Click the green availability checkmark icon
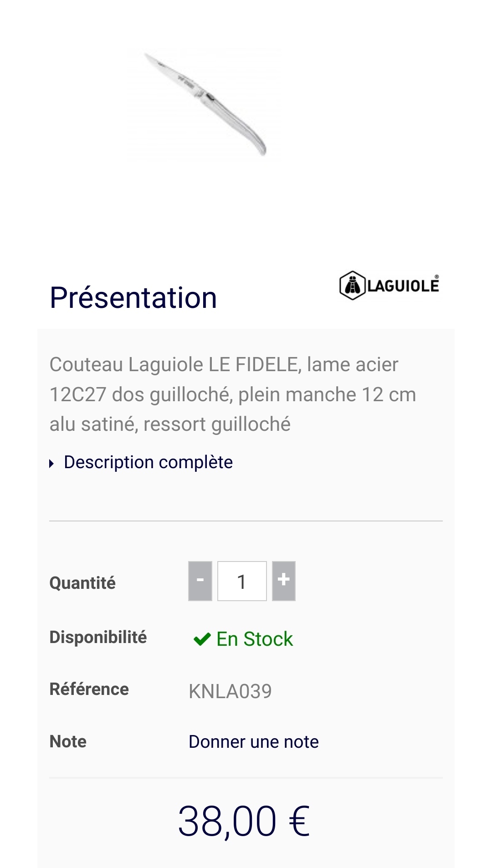The width and height of the screenshot is (492, 868). point(202,639)
